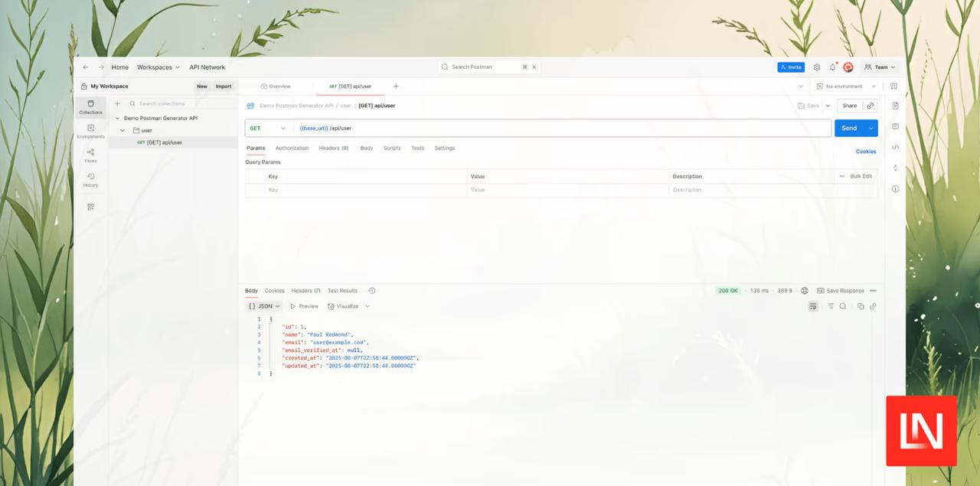
Task: Open the Flows sidebar panel
Action: click(x=90, y=155)
